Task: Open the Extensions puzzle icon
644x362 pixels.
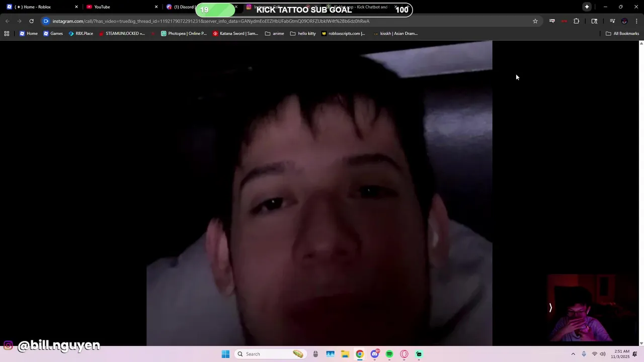Action: point(576,21)
